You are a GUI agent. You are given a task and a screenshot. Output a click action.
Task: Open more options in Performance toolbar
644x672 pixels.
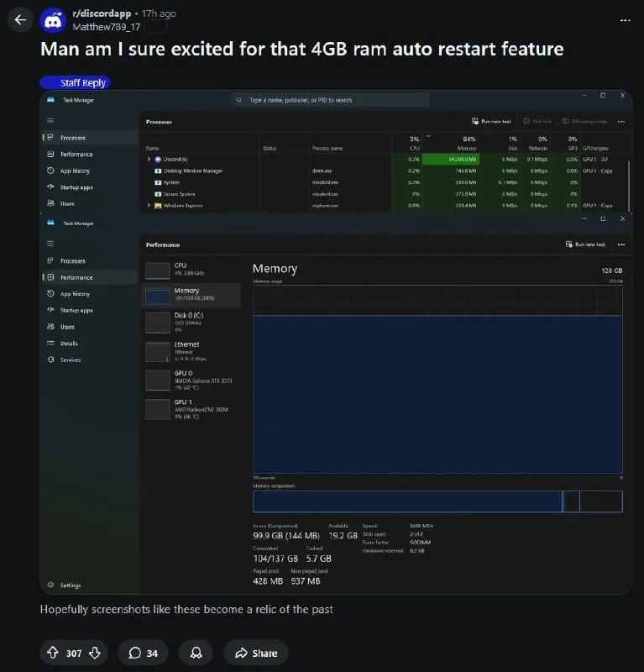621,244
